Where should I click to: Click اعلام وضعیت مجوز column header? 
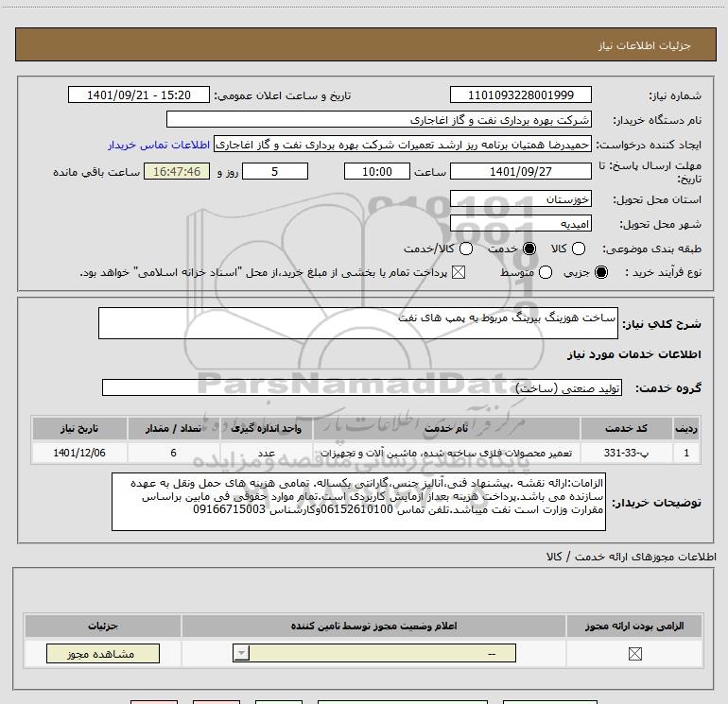tap(373, 626)
